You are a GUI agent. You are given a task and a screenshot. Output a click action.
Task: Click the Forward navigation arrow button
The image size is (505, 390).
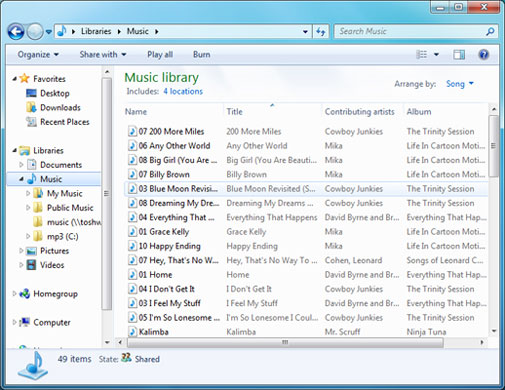35,32
